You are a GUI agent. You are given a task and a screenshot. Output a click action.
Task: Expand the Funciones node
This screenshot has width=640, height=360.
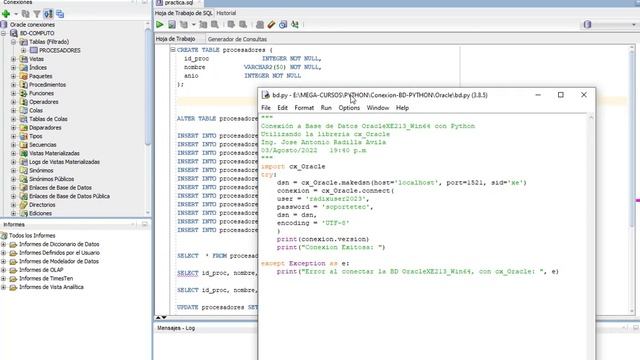13,93
